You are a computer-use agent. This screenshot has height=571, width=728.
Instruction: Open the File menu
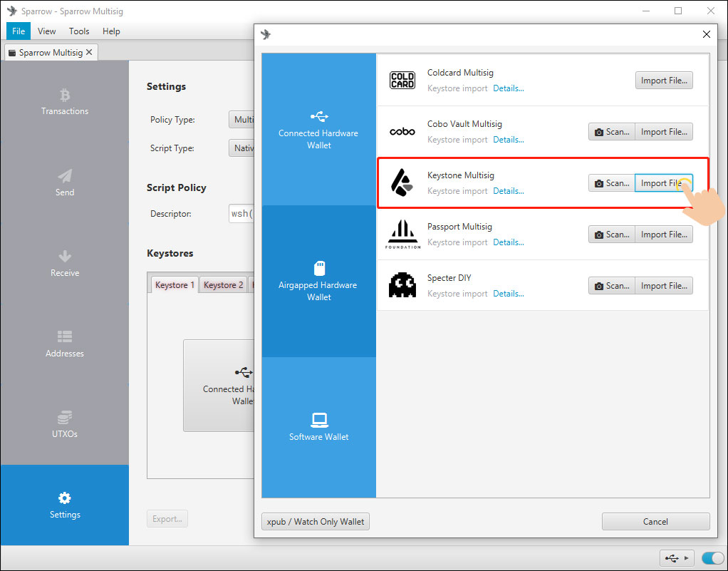pos(19,31)
